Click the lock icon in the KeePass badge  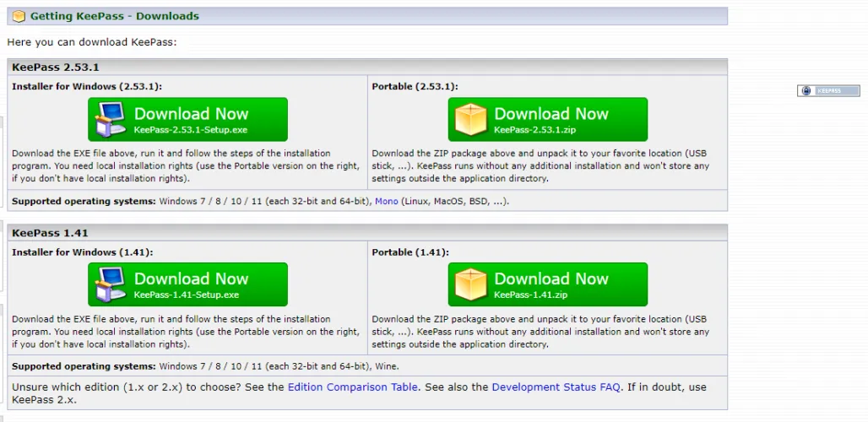(806, 91)
